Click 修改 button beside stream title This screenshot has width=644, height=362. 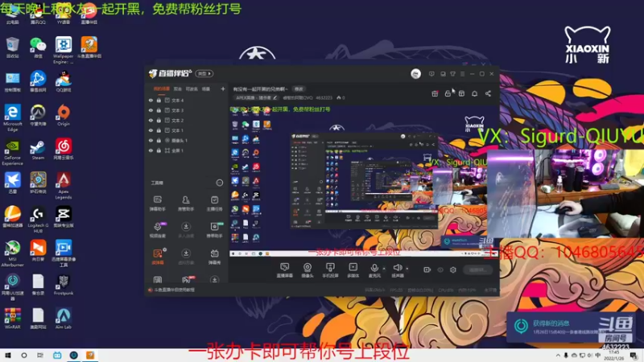pos(299,88)
